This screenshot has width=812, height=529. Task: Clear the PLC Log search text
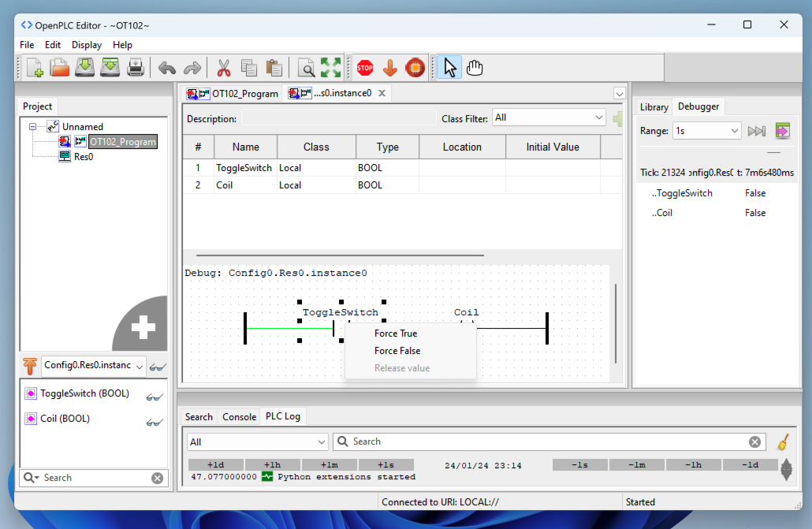pos(754,442)
